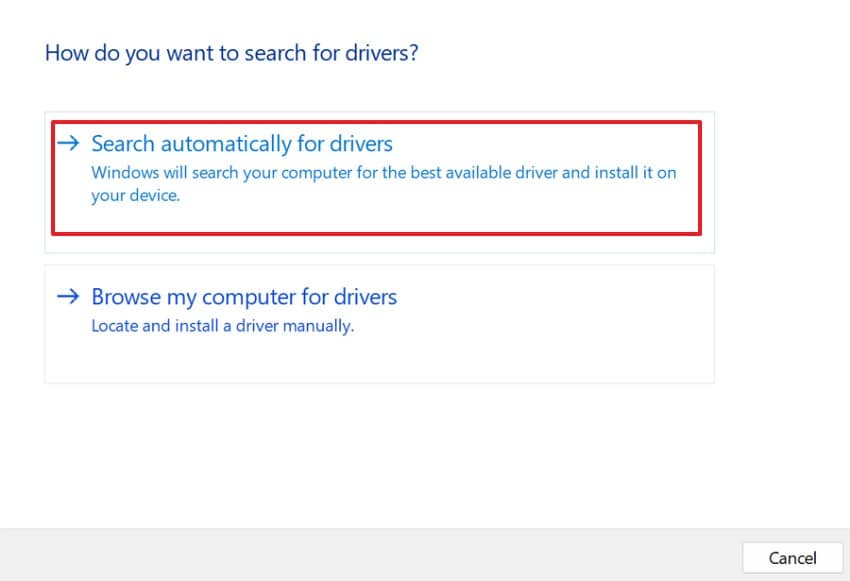Dismiss the wizard using Cancel

point(792,558)
